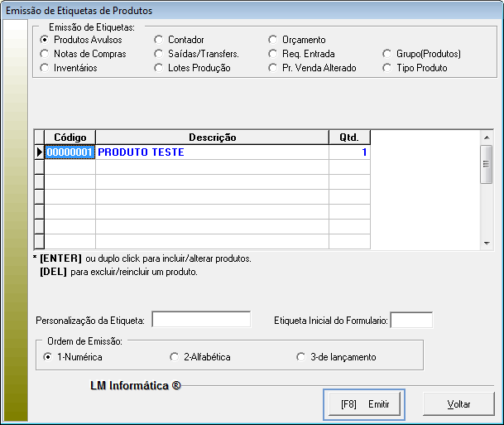This screenshot has height=425, width=504.
Task: Select the Saídas/Transfers. radio button
Action: point(159,54)
